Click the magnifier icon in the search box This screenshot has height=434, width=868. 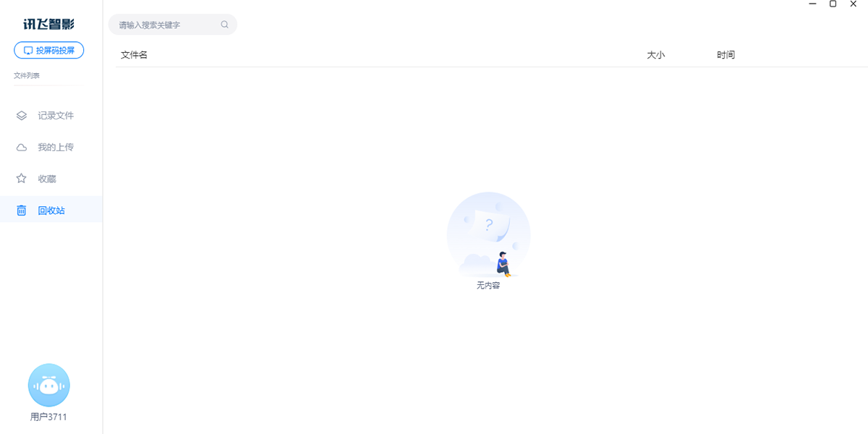point(224,25)
